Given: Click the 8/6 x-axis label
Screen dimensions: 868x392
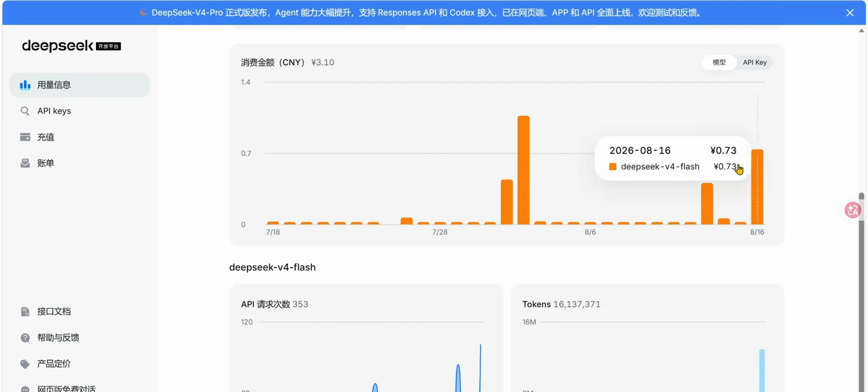Looking at the screenshot, I should pyautogui.click(x=590, y=232).
